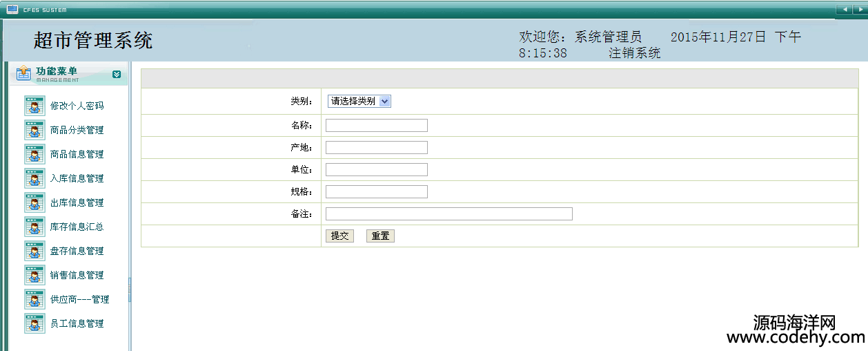
Task: Click the icon beside 商品信息管理
Action: (x=34, y=154)
